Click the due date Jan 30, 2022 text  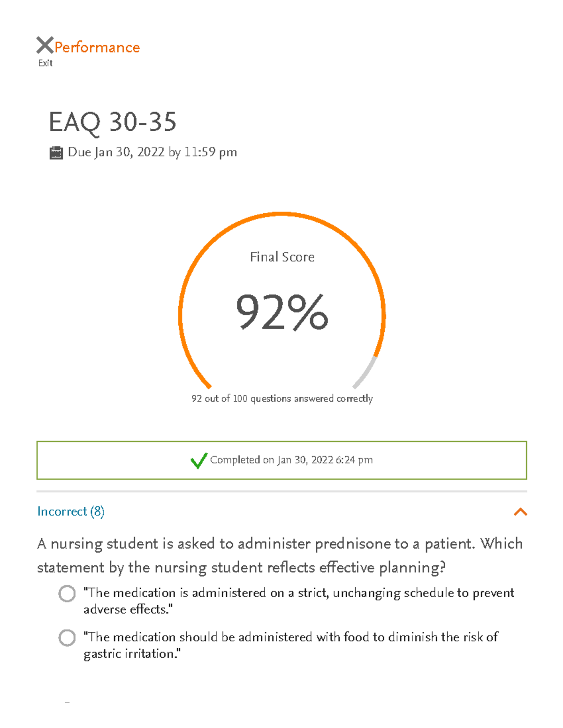(152, 152)
